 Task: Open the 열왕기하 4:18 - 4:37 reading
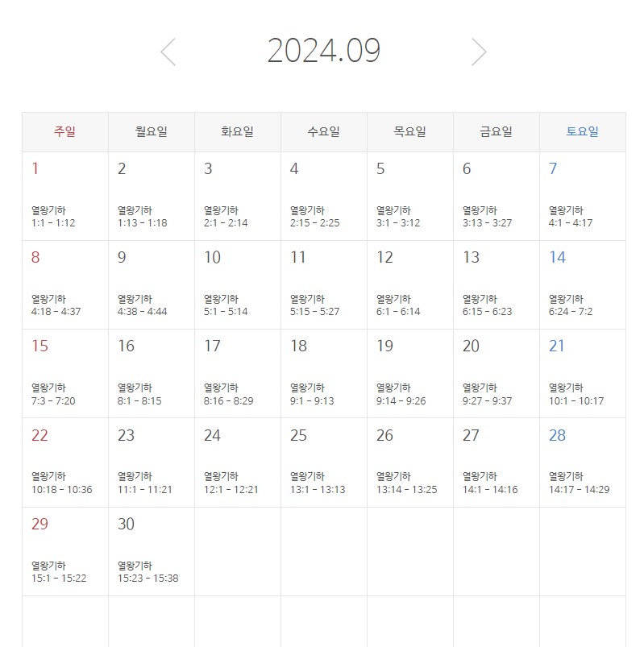click(56, 305)
